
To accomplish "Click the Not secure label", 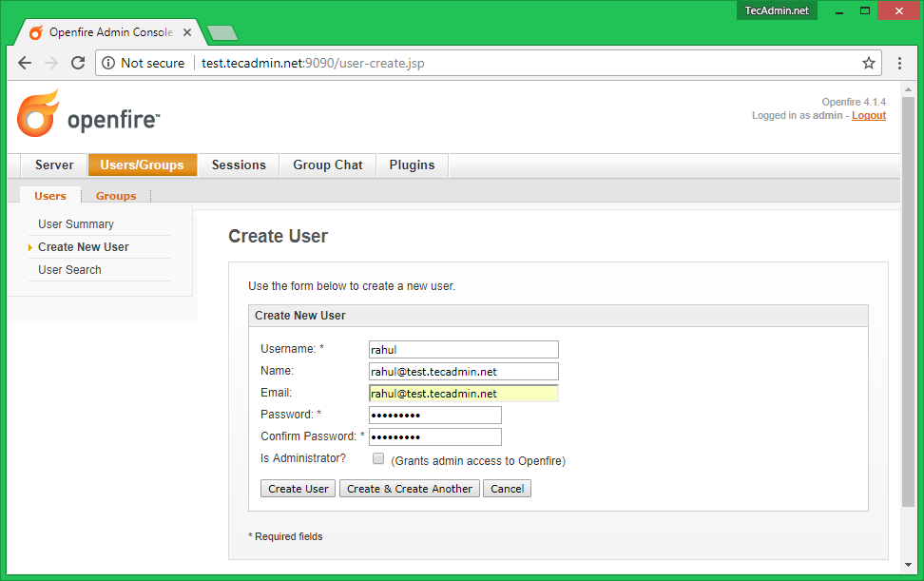I will [153, 63].
